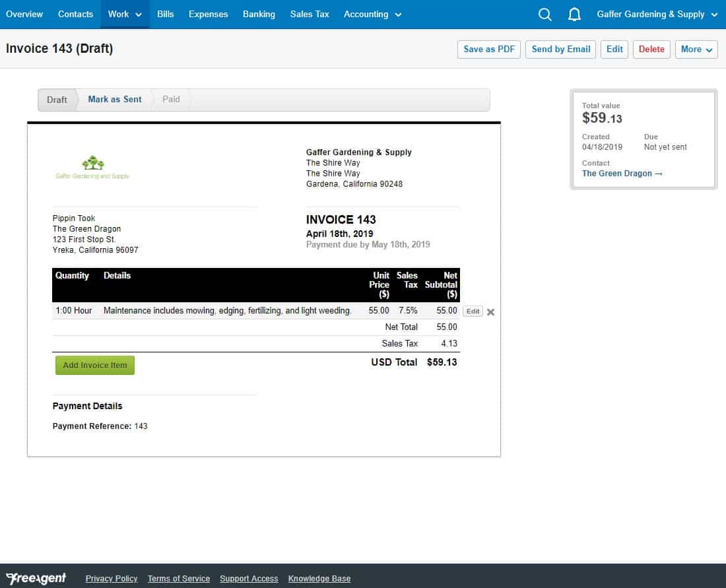Switch to Banking

[x=259, y=15]
